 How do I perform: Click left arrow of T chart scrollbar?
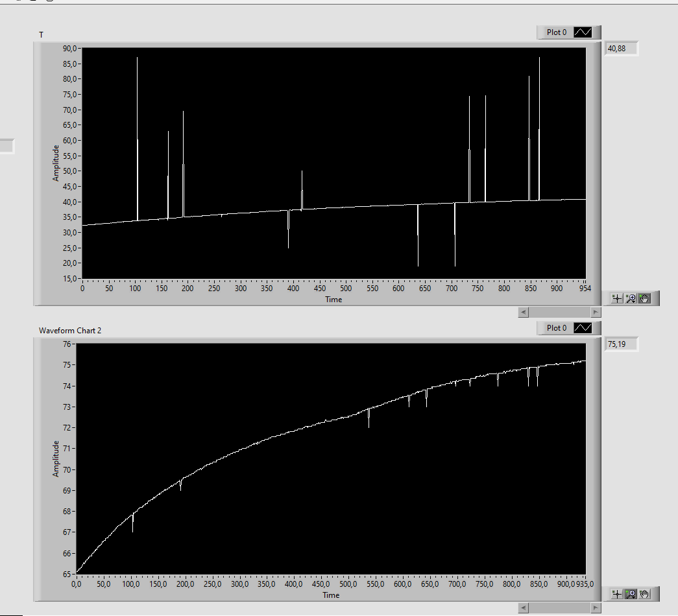point(523,312)
